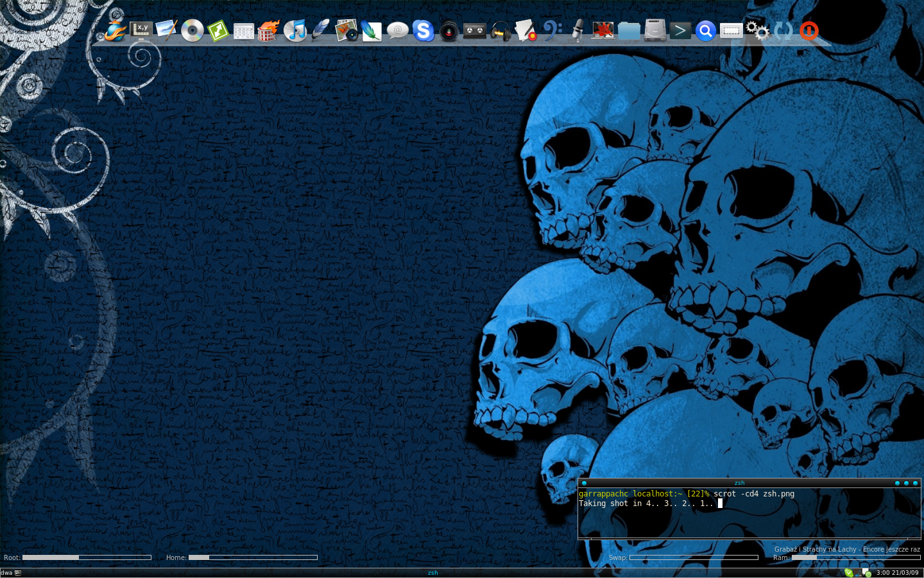Image resolution: width=924 pixels, height=578 pixels.
Task: Click the Swap usage bar
Action: 694,557
